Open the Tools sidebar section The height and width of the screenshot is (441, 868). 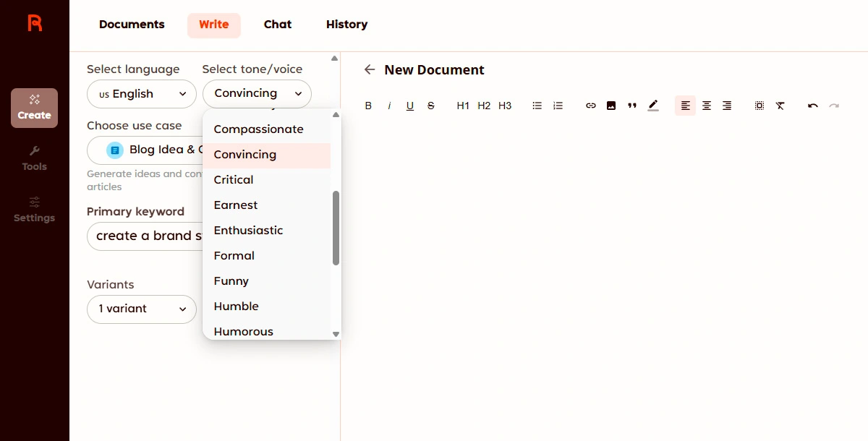[x=34, y=159]
